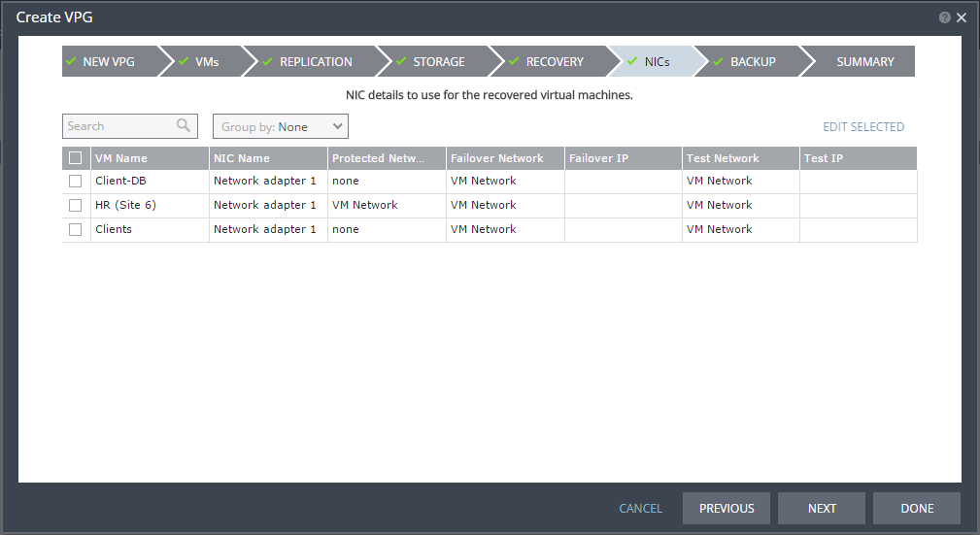Click the CANCEL link
The image size is (980, 535).
coord(641,508)
